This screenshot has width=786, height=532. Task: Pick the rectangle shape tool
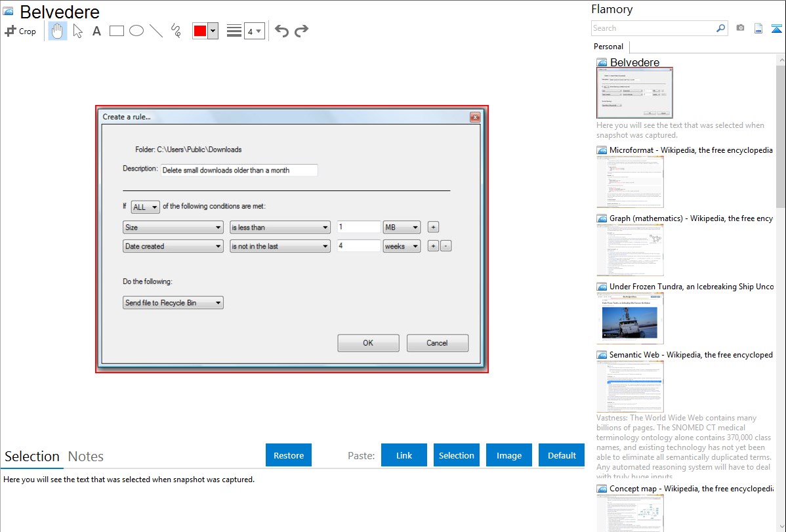pyautogui.click(x=117, y=31)
